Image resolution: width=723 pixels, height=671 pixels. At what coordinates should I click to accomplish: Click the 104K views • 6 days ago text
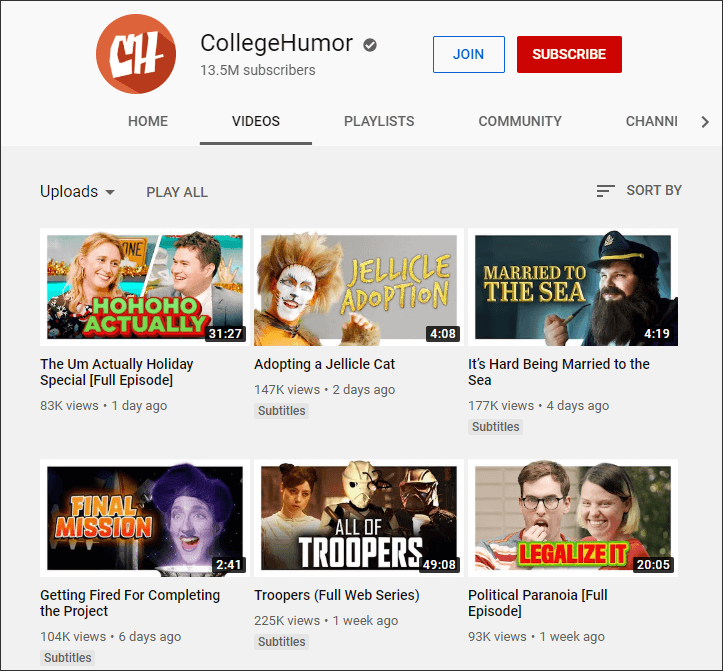click(x=111, y=637)
